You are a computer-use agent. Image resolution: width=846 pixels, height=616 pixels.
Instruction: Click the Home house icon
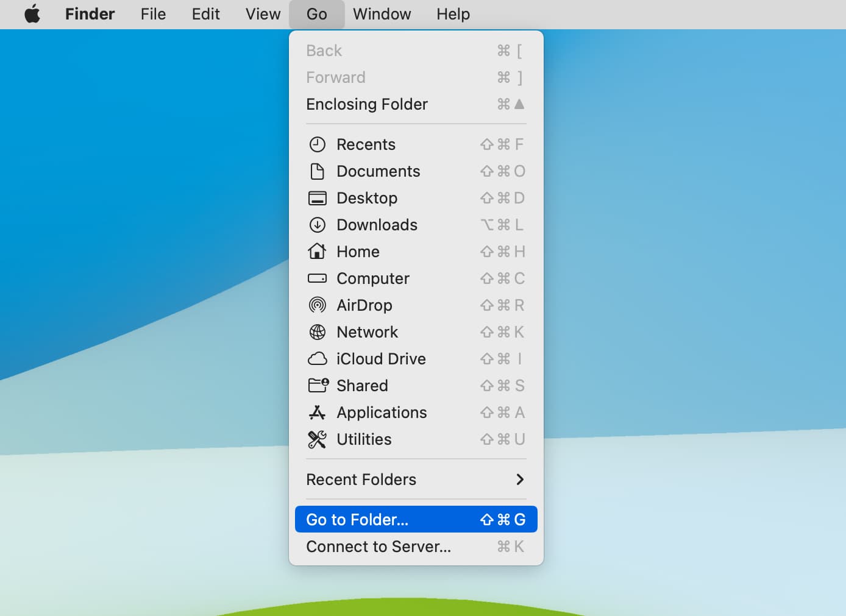coord(317,251)
